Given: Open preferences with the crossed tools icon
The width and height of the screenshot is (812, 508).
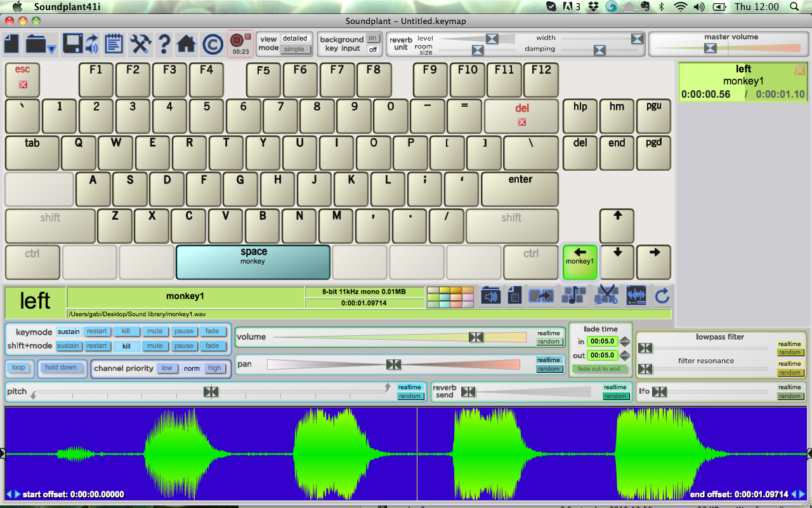Looking at the screenshot, I should (x=140, y=44).
